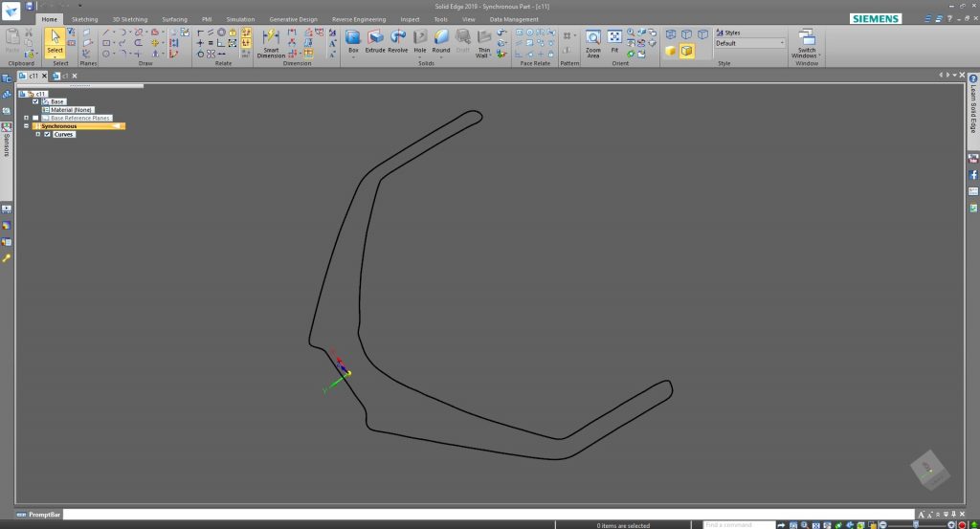Fit the view to window

pos(614,40)
